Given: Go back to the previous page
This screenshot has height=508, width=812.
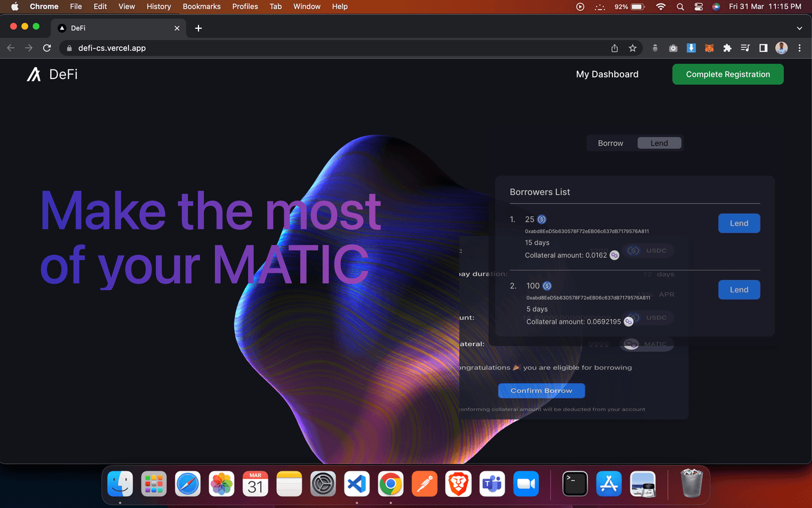Looking at the screenshot, I should [11, 48].
